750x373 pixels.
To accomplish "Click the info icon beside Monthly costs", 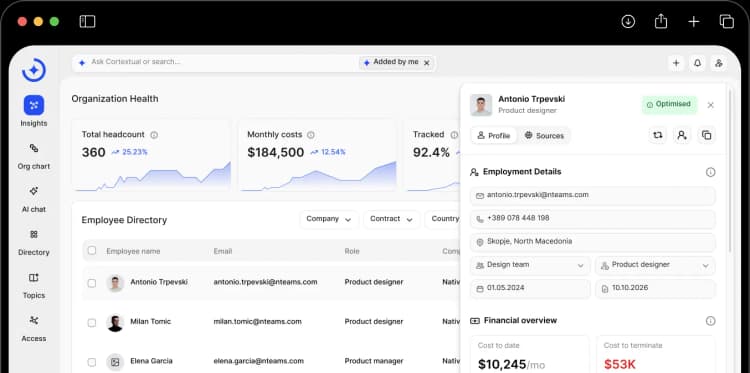I will pyautogui.click(x=311, y=135).
